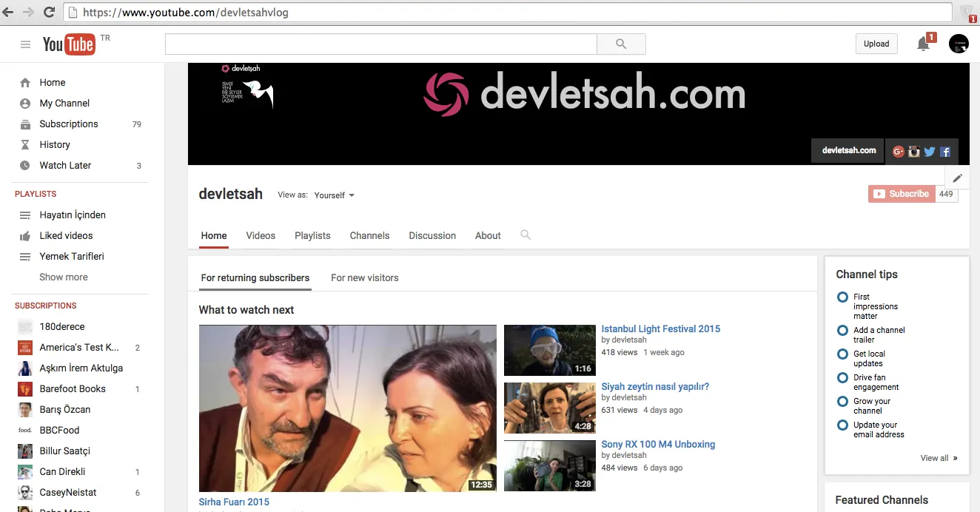Open the hamburger guide menu

click(x=25, y=44)
